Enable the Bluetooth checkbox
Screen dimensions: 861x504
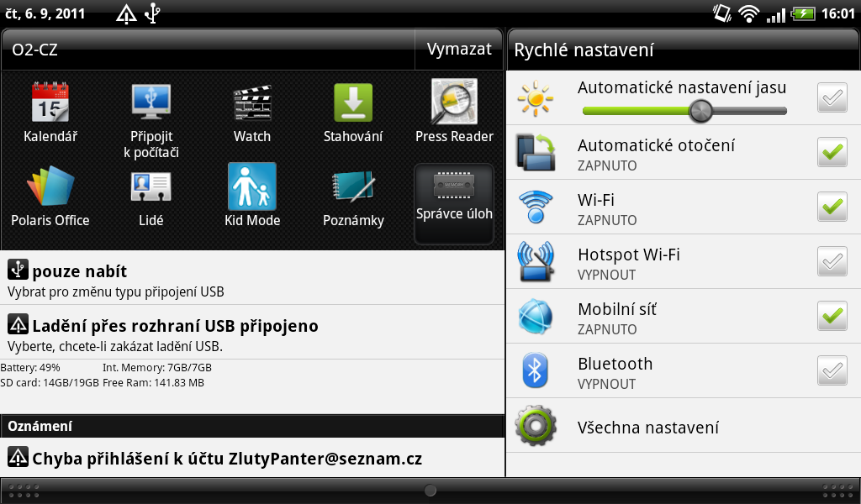tap(832, 370)
